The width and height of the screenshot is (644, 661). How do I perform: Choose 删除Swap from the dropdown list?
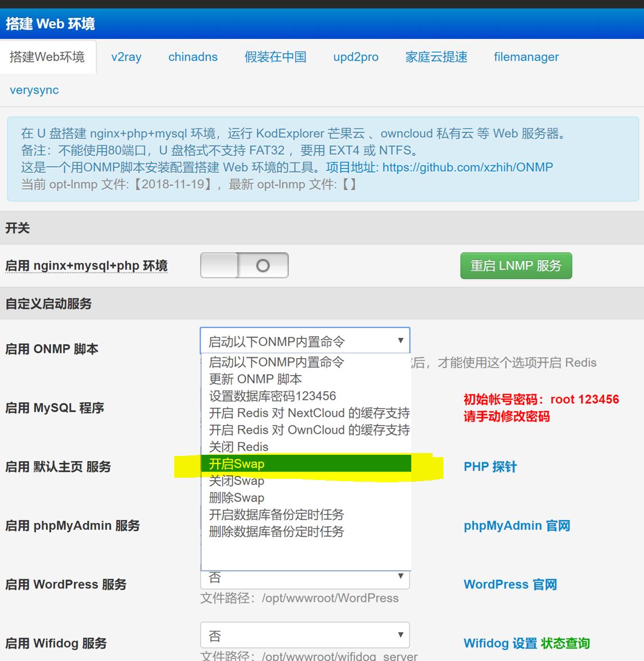pyautogui.click(x=237, y=498)
